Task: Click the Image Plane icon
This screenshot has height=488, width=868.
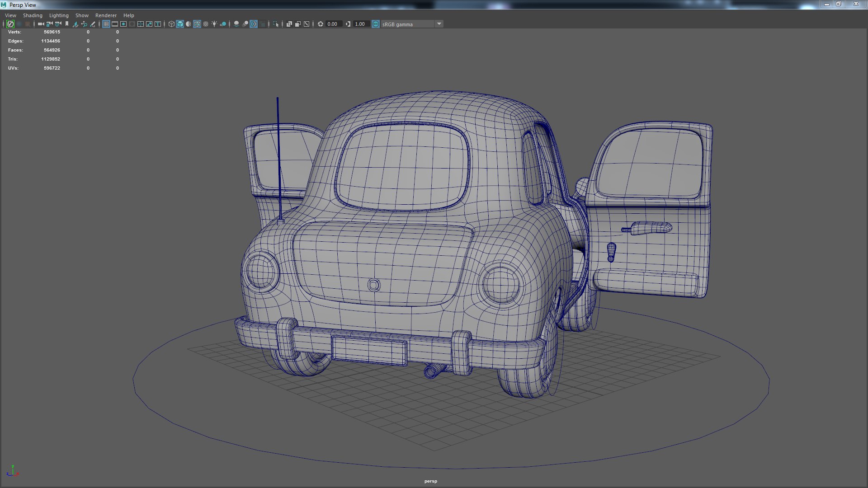Action: click(x=75, y=24)
